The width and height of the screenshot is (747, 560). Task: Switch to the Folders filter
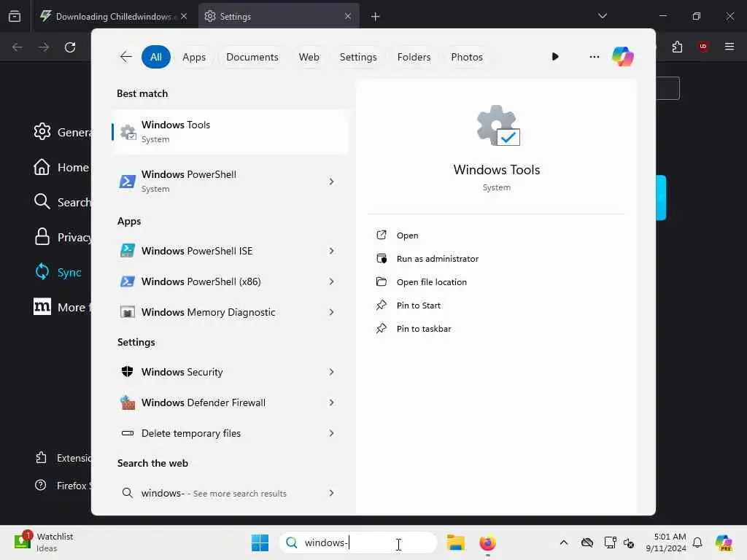tap(414, 57)
